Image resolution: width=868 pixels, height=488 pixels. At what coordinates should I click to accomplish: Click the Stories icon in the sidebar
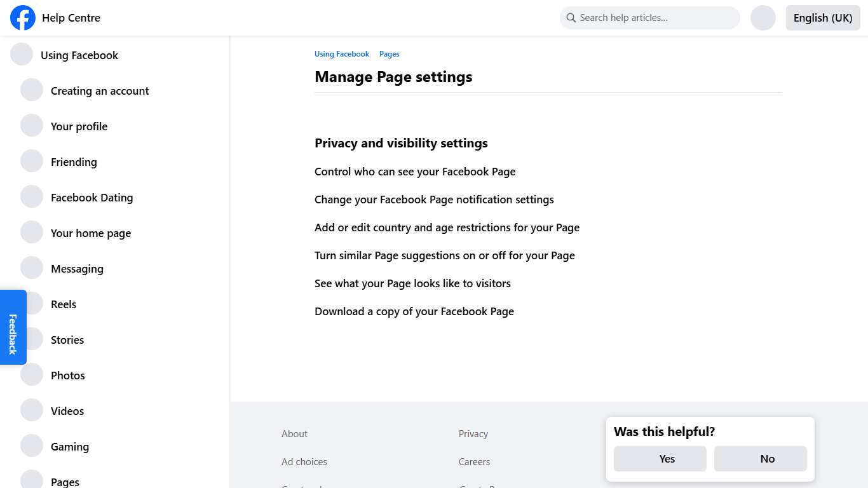pos(32,338)
